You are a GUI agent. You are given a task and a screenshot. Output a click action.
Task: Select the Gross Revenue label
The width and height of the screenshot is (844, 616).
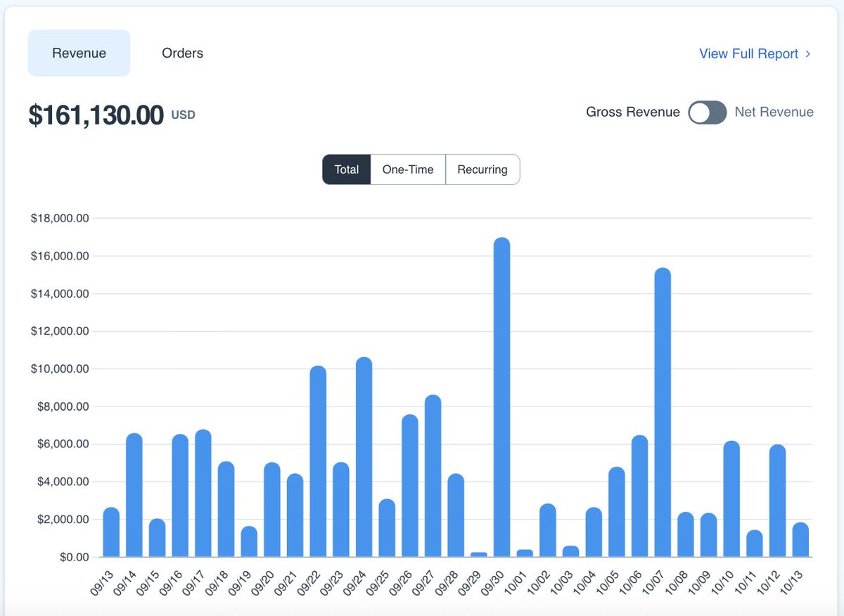[633, 112]
